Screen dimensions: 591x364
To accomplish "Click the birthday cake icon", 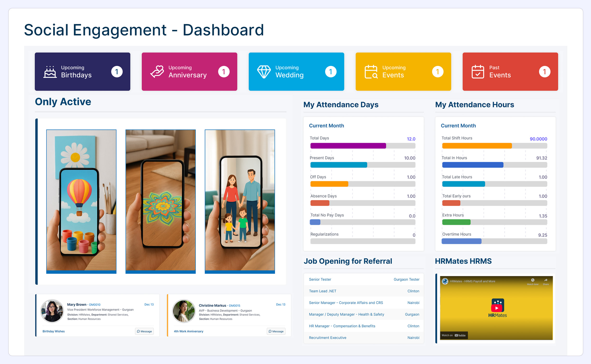I will (50, 72).
